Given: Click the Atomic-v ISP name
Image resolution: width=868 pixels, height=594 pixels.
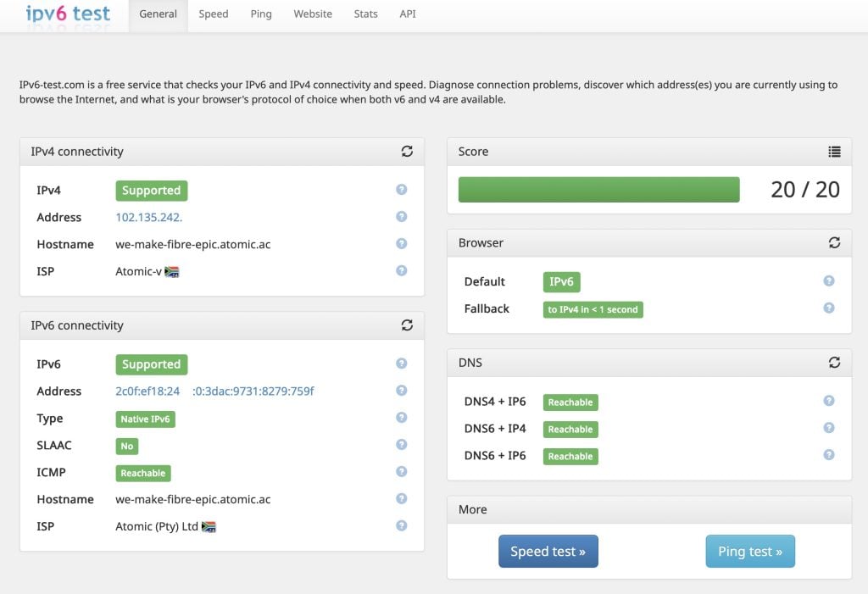Looking at the screenshot, I should (138, 271).
